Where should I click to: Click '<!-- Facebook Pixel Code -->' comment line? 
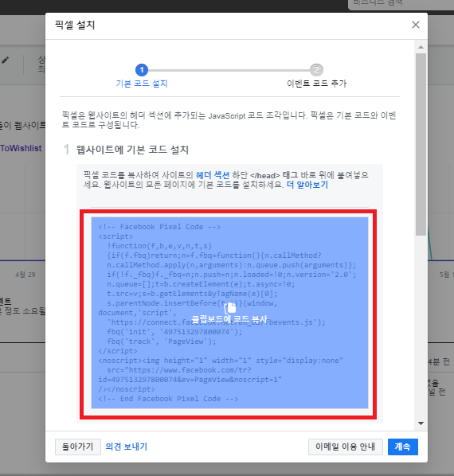click(159, 227)
